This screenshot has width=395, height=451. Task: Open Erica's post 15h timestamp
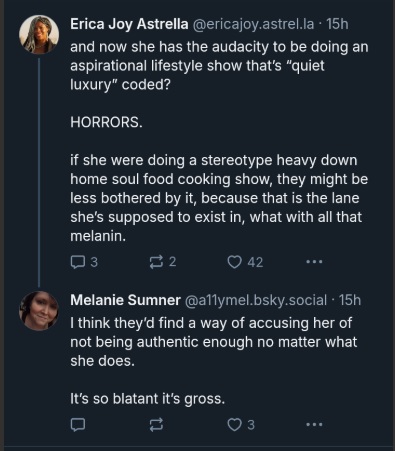coord(337,24)
